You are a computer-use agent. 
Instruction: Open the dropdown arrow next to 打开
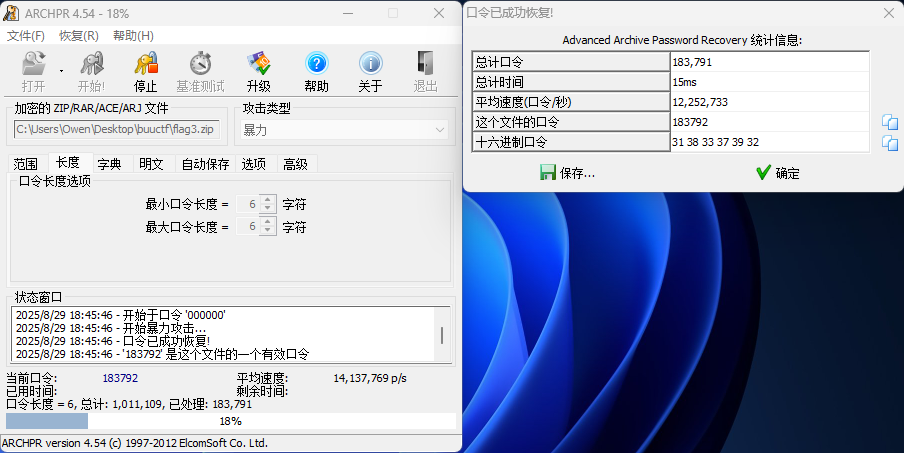(61, 71)
